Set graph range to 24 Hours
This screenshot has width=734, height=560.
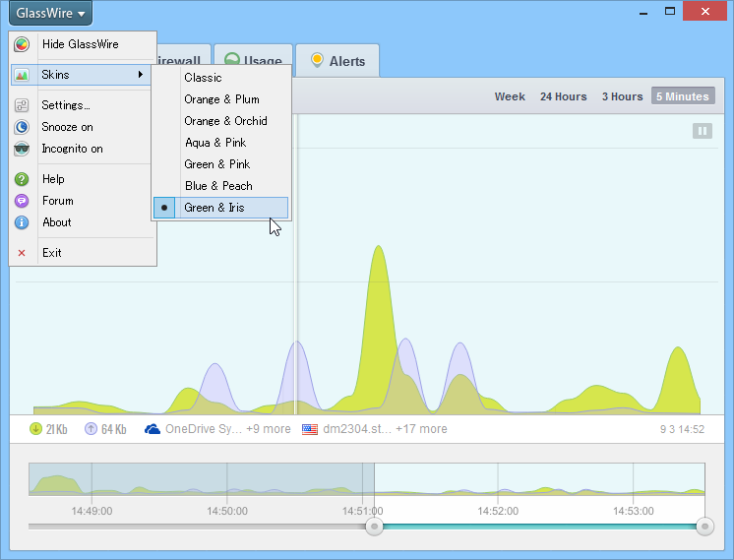coord(563,96)
